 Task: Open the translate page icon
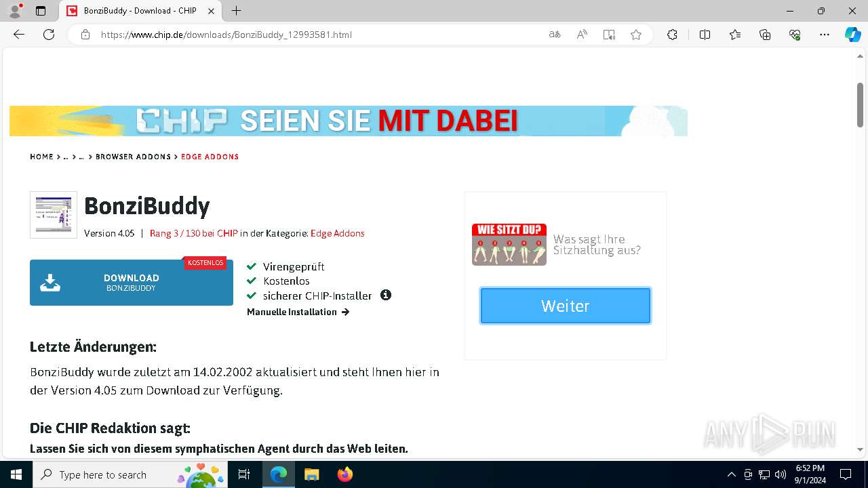point(555,35)
